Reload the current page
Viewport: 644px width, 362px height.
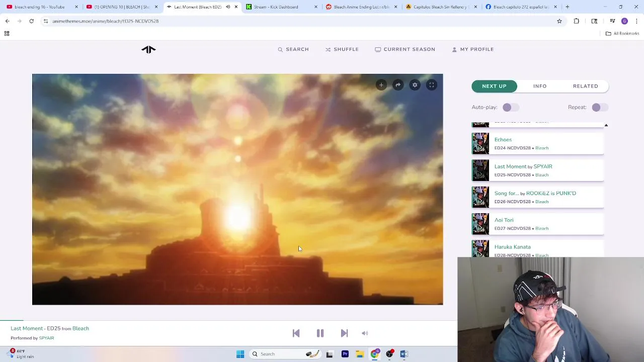31,21
